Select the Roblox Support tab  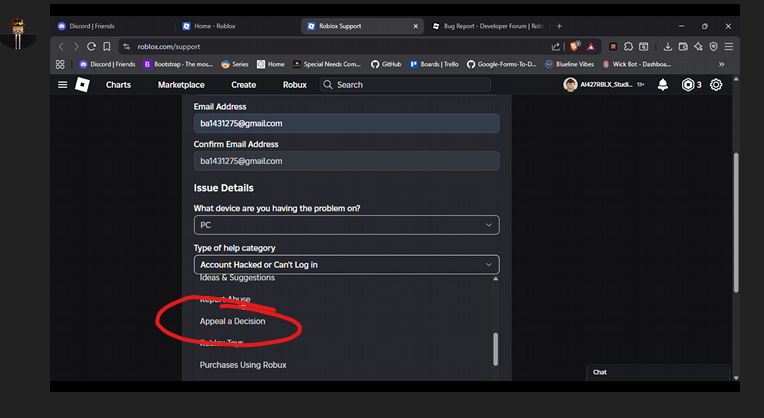(362, 26)
